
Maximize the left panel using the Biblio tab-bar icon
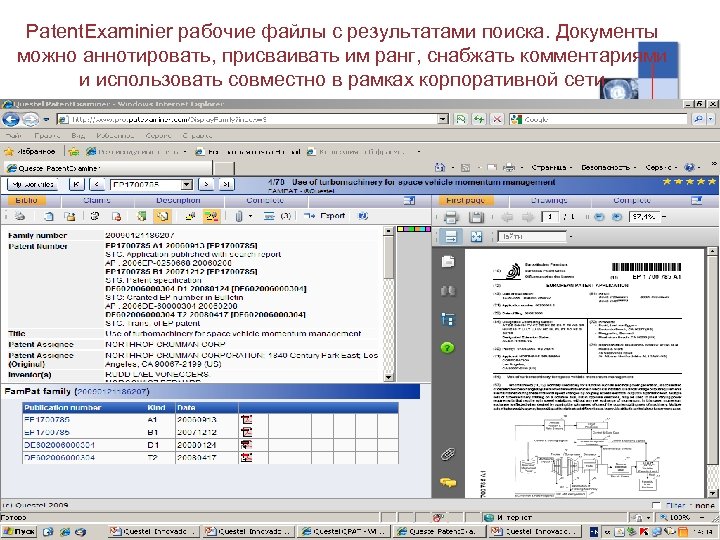click(409, 201)
